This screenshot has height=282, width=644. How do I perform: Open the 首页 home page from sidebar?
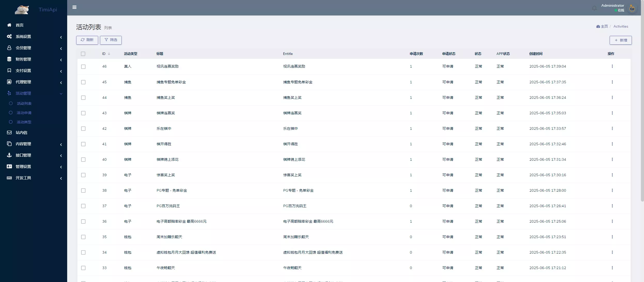click(20, 25)
